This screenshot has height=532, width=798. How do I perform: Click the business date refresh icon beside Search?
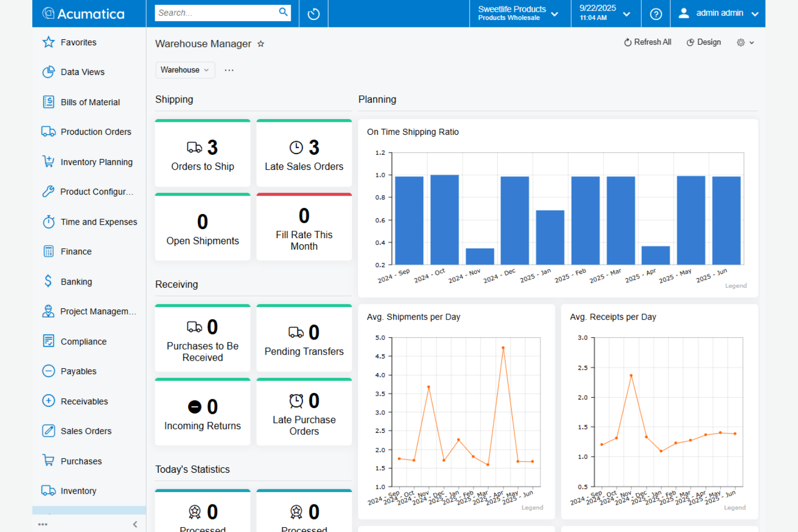(x=313, y=13)
